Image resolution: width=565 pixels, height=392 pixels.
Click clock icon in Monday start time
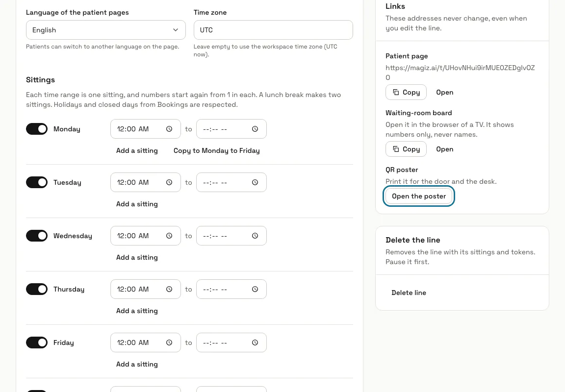click(x=169, y=129)
